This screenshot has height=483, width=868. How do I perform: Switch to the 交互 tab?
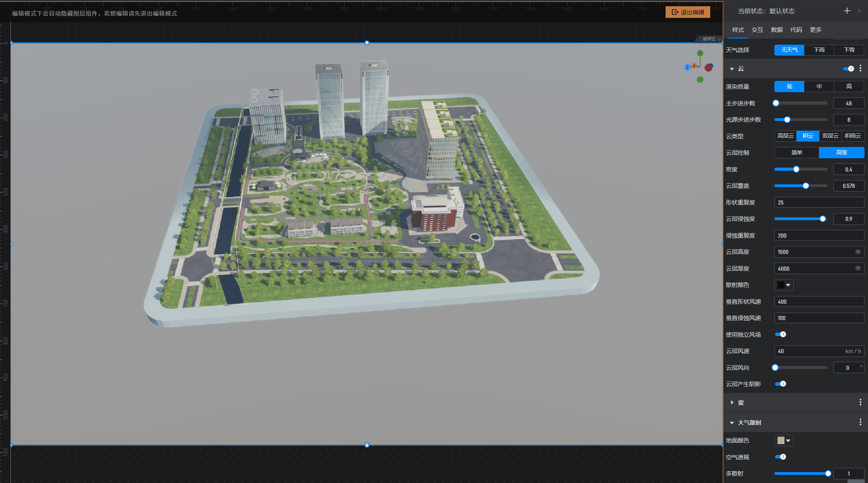[757, 30]
